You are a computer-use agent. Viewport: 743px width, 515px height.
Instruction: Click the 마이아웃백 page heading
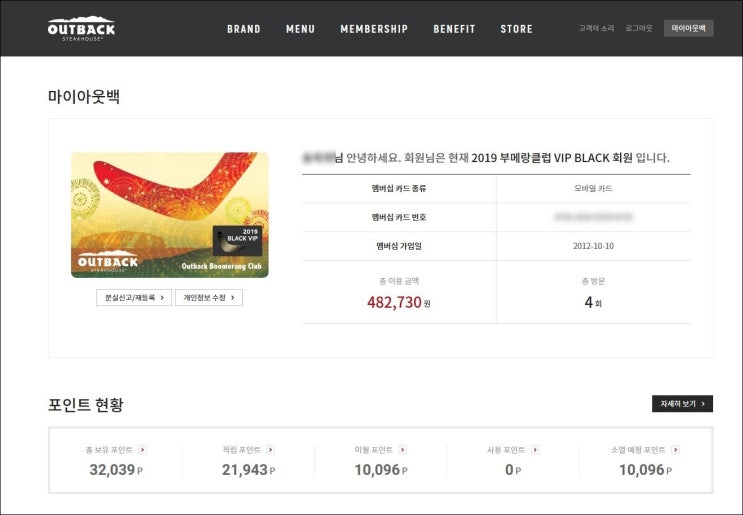coord(84,97)
